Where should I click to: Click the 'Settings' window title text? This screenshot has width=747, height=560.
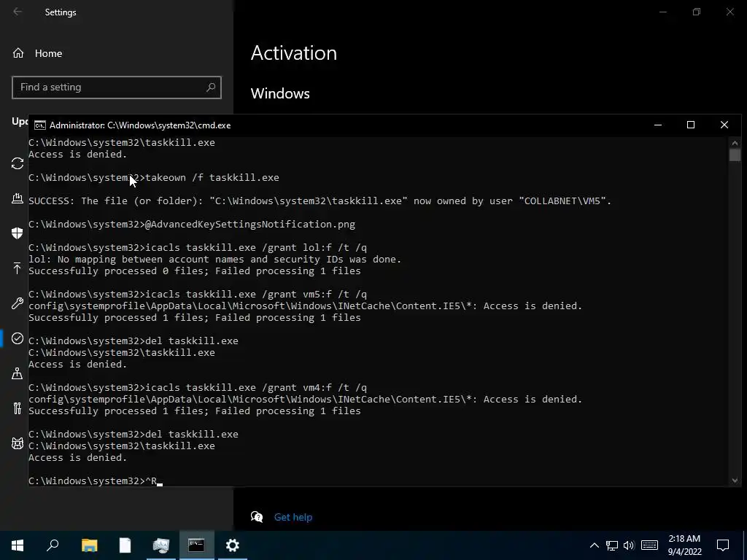pos(61,12)
